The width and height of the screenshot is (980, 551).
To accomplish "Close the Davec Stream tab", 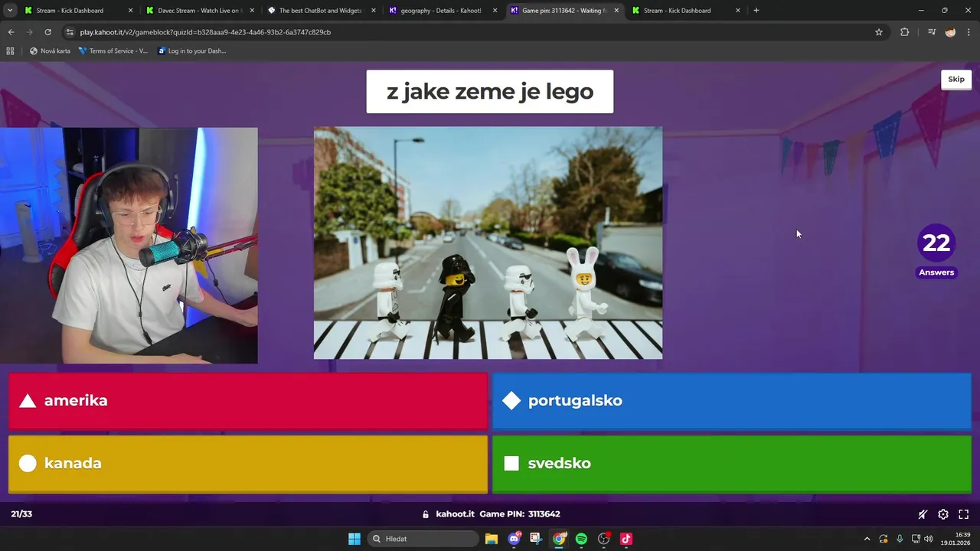I will click(x=252, y=11).
